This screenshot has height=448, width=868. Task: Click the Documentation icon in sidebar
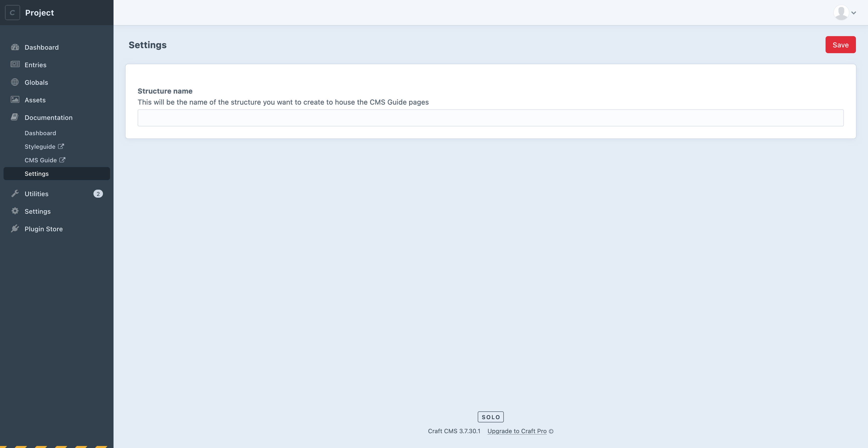(14, 118)
